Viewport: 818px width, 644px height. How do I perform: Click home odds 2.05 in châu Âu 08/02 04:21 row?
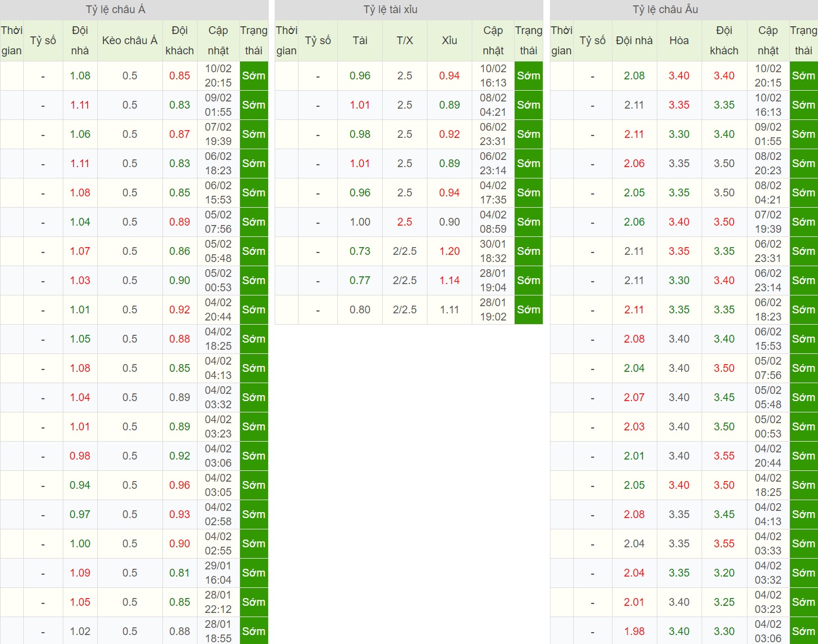pos(634,193)
